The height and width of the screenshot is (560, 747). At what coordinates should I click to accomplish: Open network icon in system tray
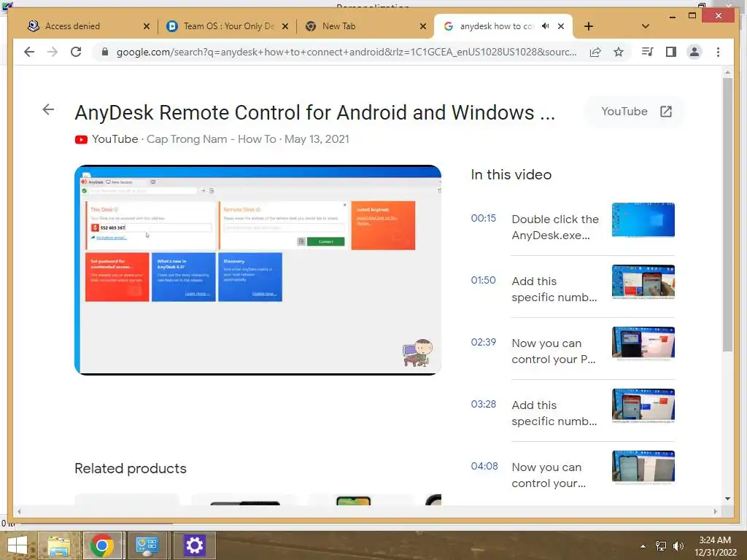coord(661,546)
